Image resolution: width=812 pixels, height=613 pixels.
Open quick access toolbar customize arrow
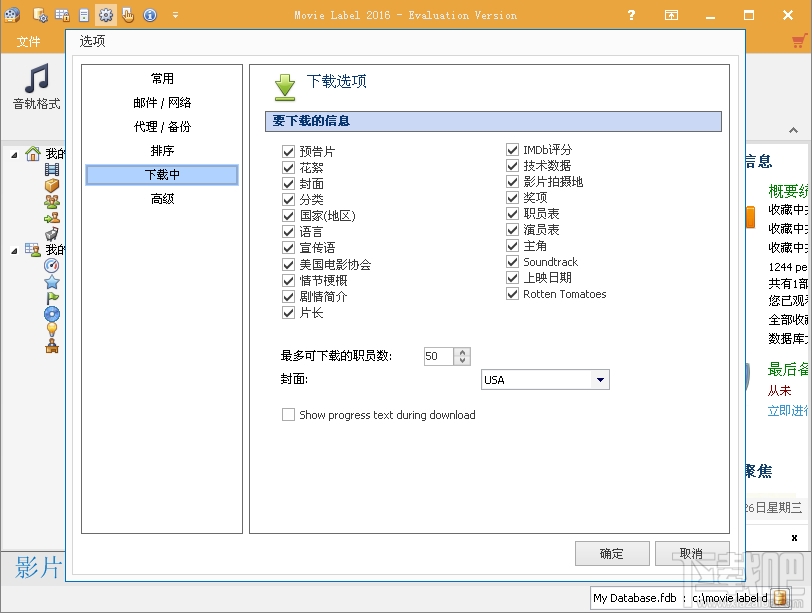176,15
